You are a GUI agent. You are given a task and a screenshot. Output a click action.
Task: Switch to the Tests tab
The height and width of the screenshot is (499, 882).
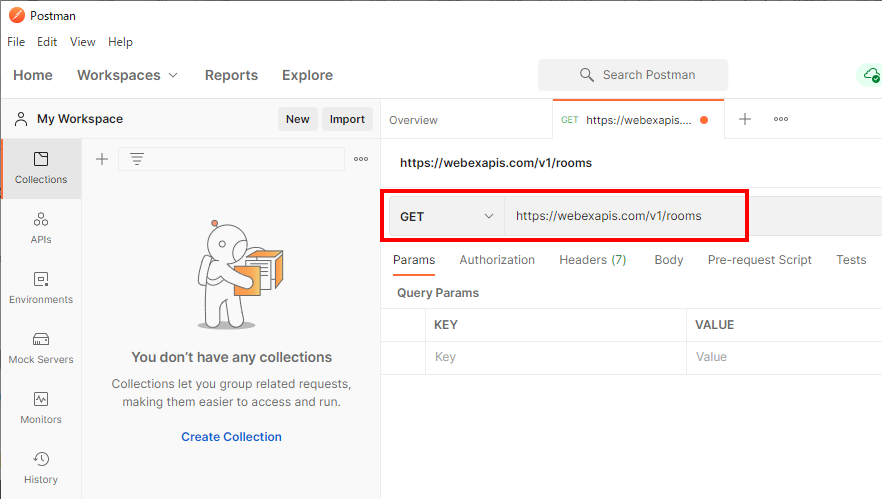851,260
